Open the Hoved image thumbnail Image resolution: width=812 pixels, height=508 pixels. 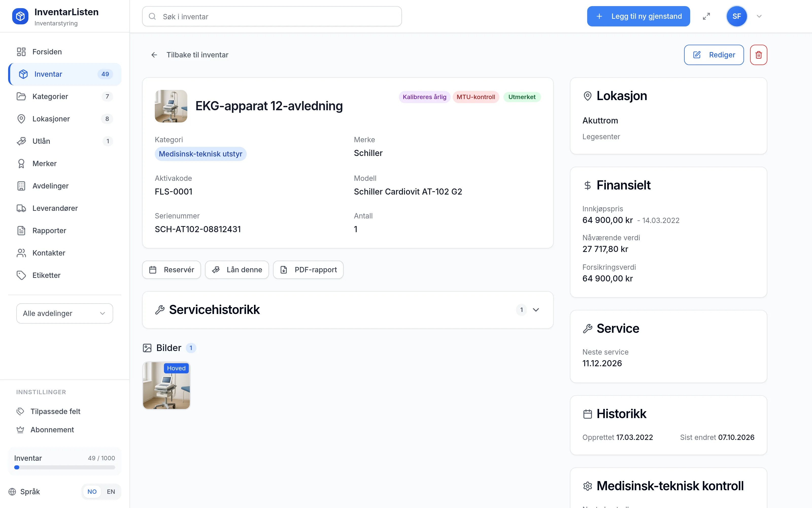[166, 385]
